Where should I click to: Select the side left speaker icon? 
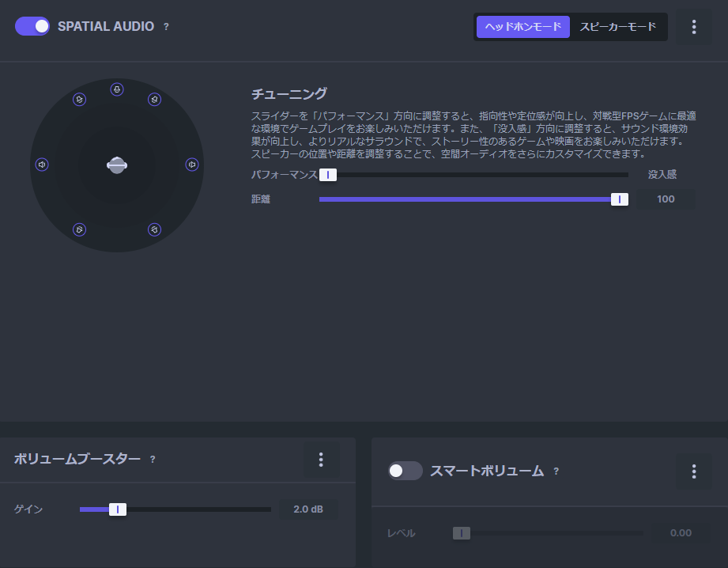click(x=42, y=165)
